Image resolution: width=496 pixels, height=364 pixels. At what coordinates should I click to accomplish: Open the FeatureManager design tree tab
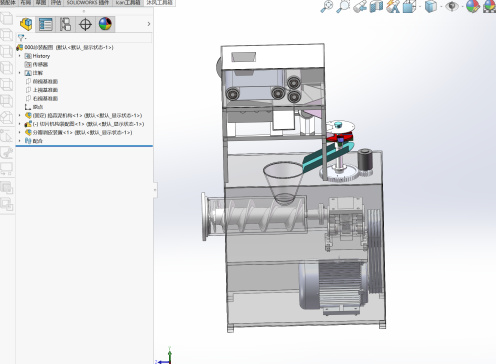26,24
